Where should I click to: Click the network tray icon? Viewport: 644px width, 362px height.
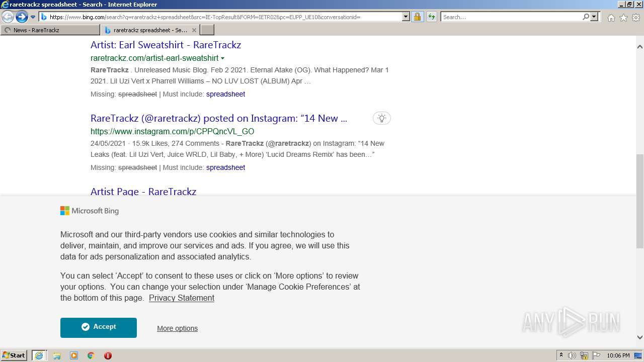tap(584, 355)
